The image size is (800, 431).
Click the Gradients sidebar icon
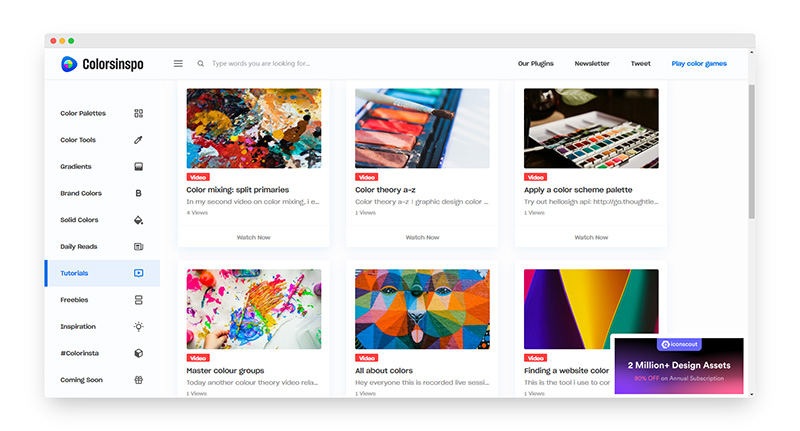click(x=138, y=166)
